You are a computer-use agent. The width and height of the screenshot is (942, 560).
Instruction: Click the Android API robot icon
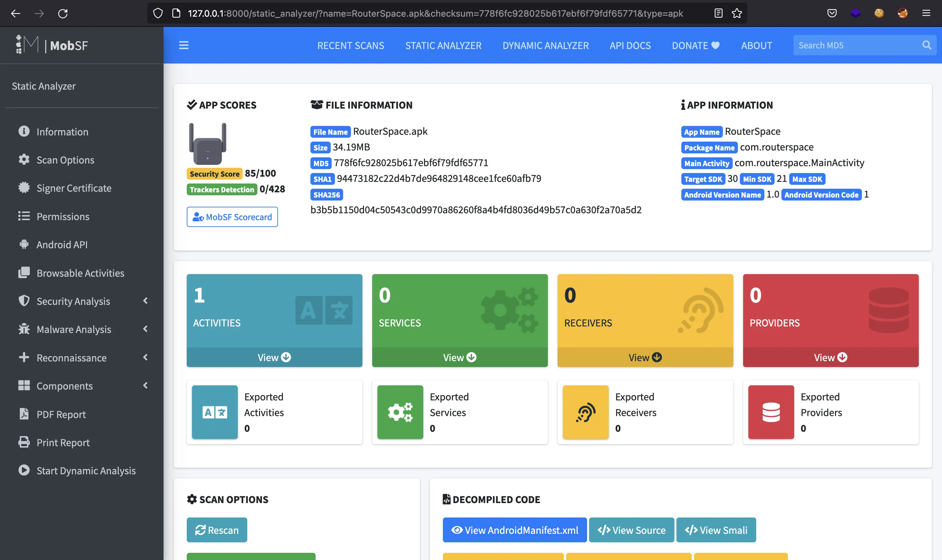click(x=24, y=244)
